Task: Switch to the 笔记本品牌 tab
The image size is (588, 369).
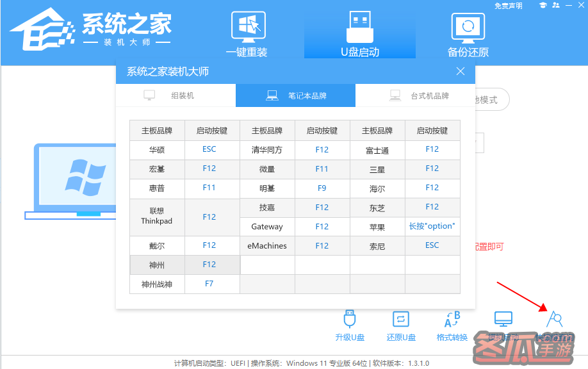Action: coord(295,95)
